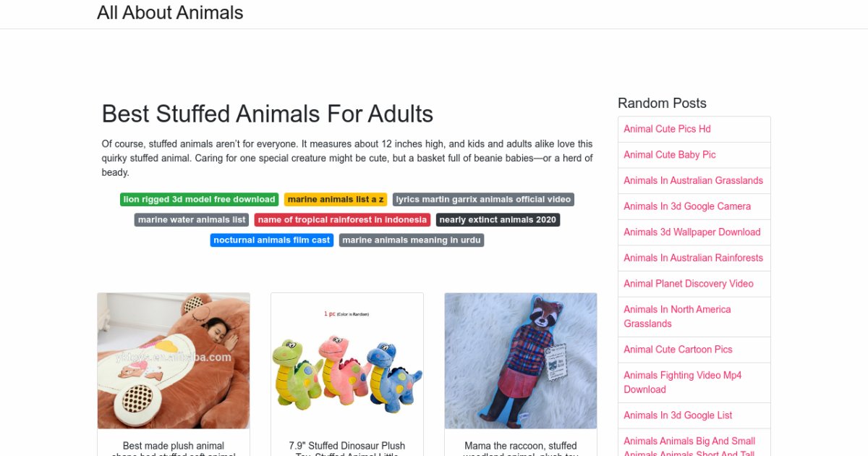868x456 pixels.
Task: Click the lion rigged 3d model tag
Action: point(200,200)
